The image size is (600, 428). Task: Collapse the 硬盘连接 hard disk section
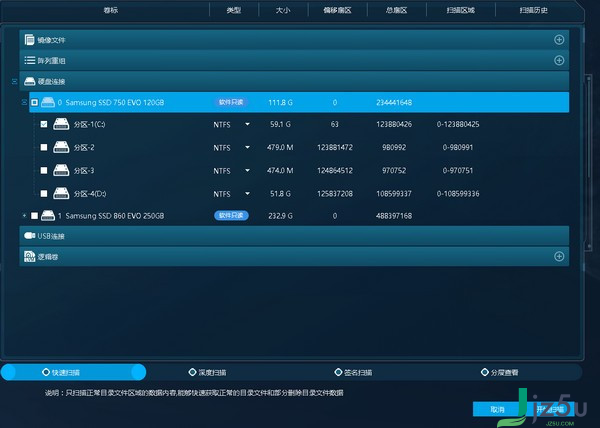pos(15,81)
